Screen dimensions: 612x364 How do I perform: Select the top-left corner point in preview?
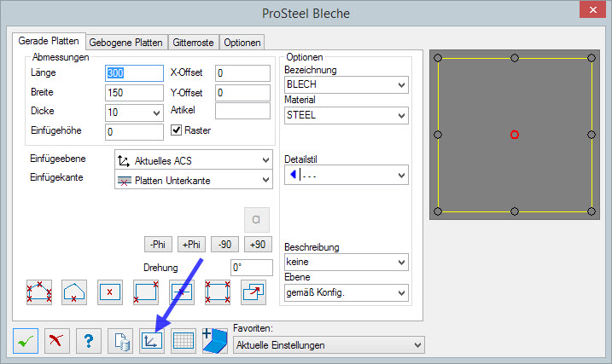point(438,58)
